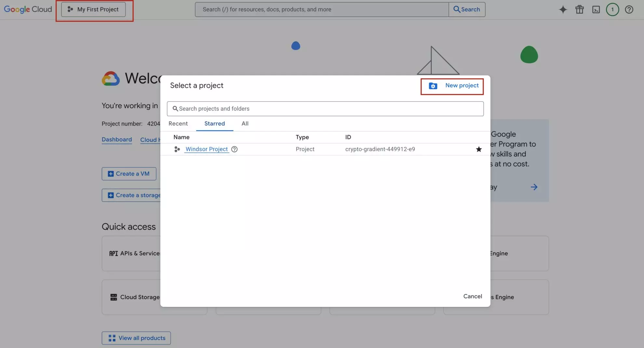
Task: Unstar the Windsor Project entry
Action: [479, 149]
